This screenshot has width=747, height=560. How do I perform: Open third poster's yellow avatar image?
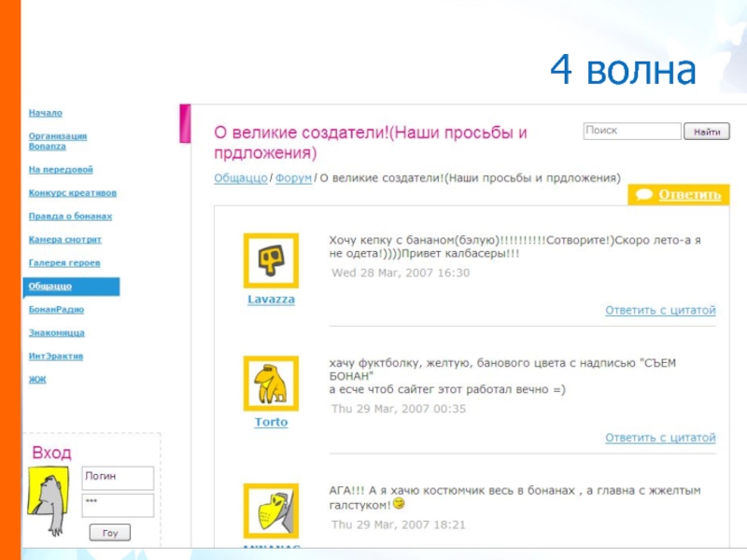pyautogui.click(x=271, y=511)
